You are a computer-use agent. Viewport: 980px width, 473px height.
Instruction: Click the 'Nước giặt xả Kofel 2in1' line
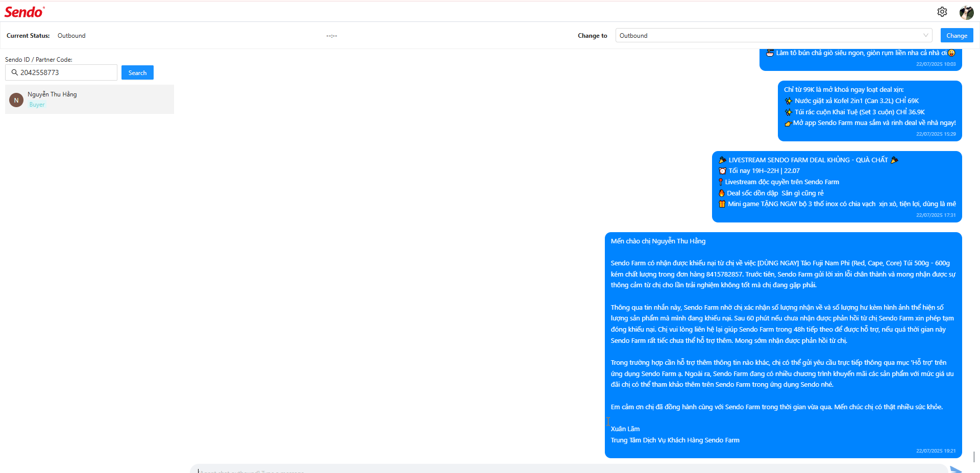pos(851,101)
